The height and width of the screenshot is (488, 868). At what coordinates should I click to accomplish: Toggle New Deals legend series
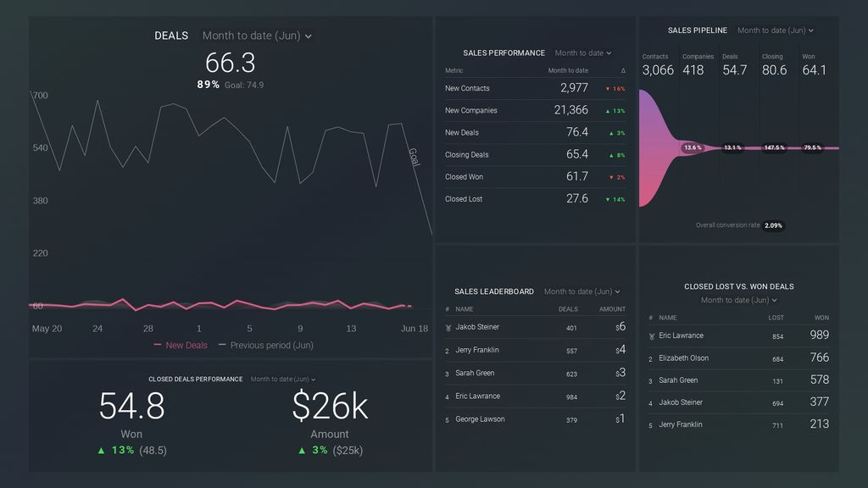(x=181, y=345)
